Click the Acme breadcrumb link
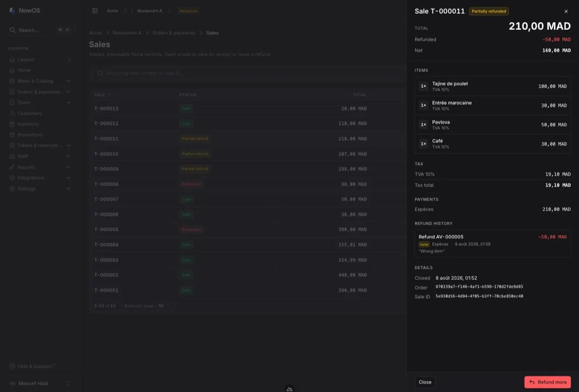Viewport: 579px width, 392px height. click(95, 33)
